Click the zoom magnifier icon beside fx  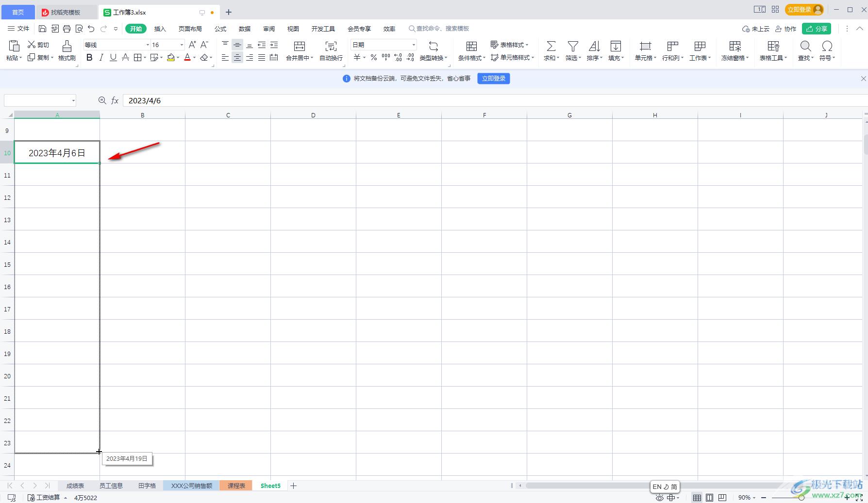102,100
